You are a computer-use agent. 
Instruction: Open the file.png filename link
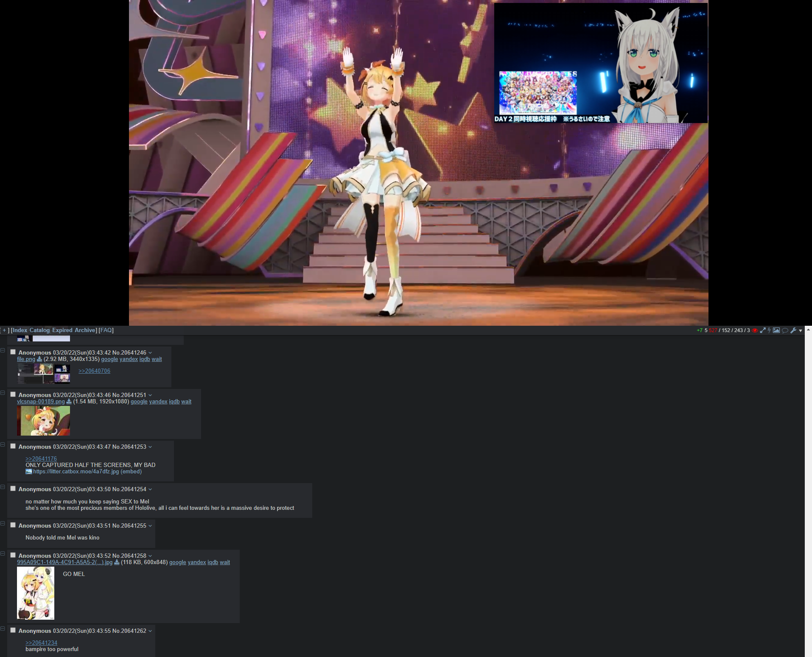point(26,359)
